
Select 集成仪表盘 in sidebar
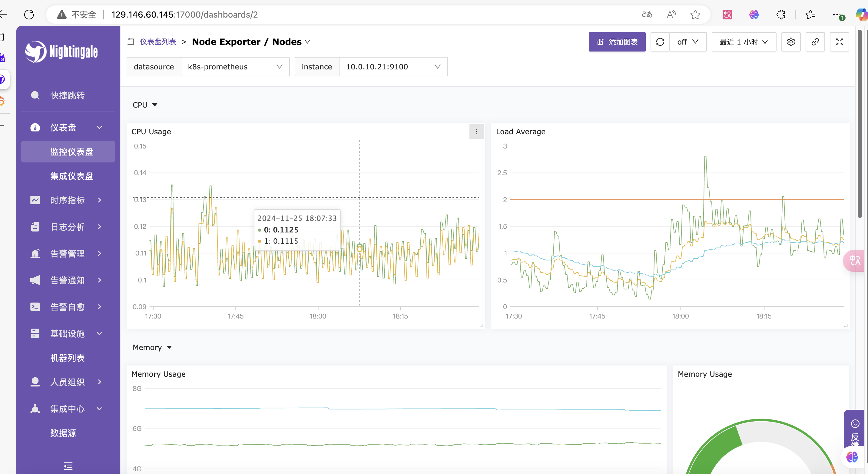tap(71, 176)
